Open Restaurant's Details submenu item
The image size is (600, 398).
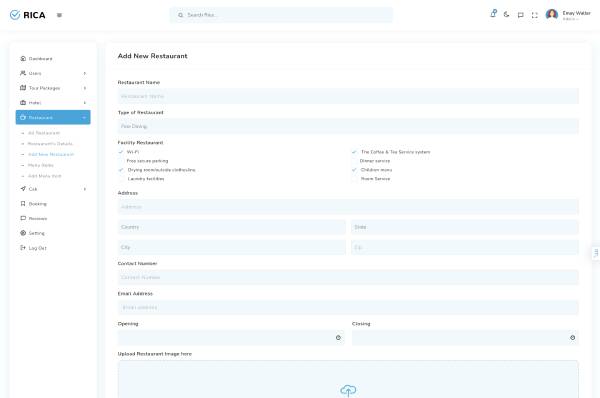click(50, 144)
